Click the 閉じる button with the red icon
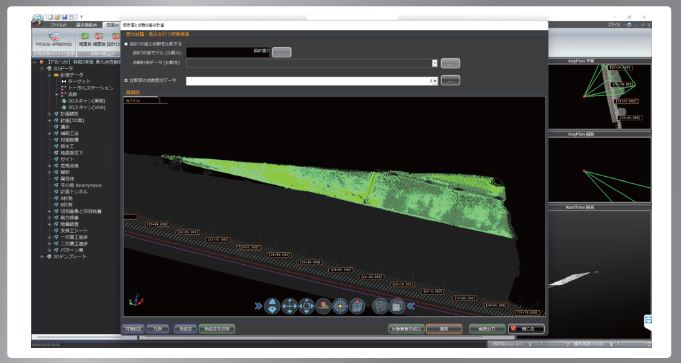 [x=526, y=329]
